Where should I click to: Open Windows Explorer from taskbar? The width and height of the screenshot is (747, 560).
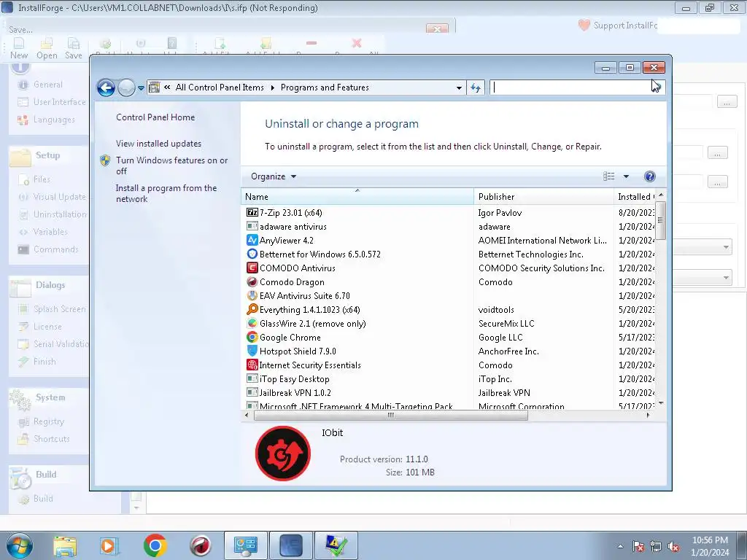click(65, 545)
